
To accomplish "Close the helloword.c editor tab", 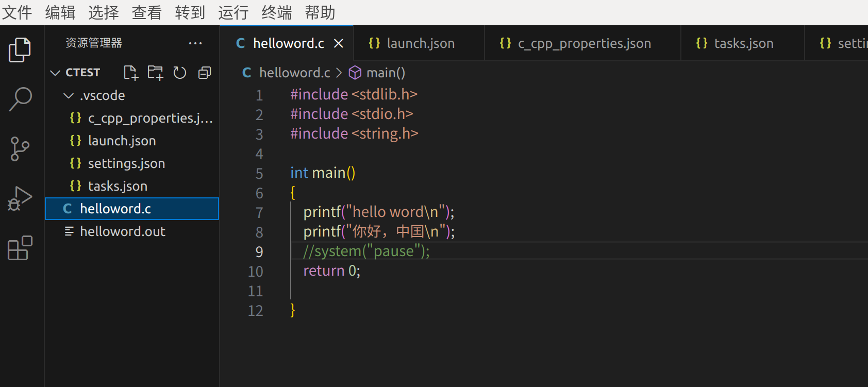I will tap(339, 43).
